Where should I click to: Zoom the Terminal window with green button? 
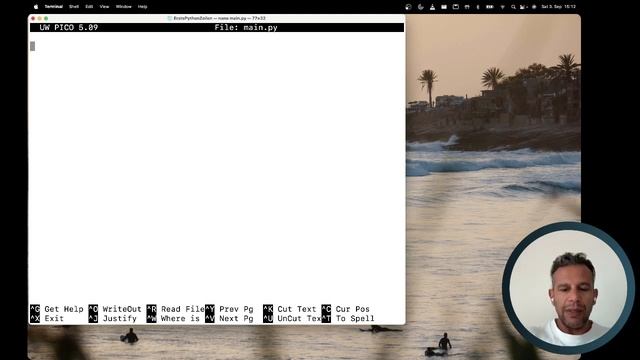46,18
